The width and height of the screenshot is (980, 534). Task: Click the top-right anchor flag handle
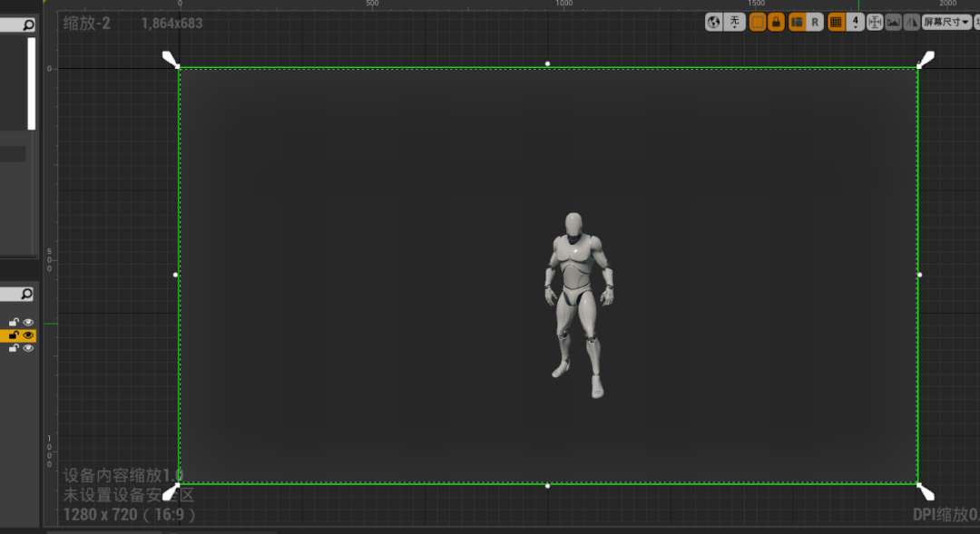click(x=926, y=59)
